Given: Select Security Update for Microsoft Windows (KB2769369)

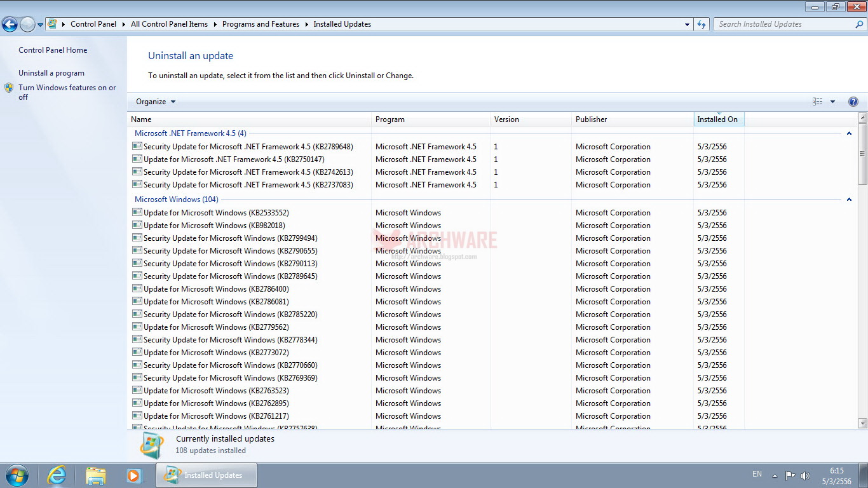Looking at the screenshot, I should [231, 378].
